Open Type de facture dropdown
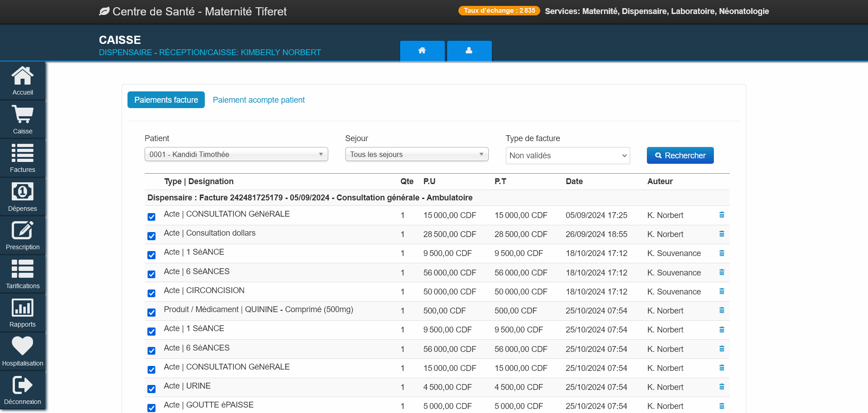868x413 pixels. pos(568,156)
